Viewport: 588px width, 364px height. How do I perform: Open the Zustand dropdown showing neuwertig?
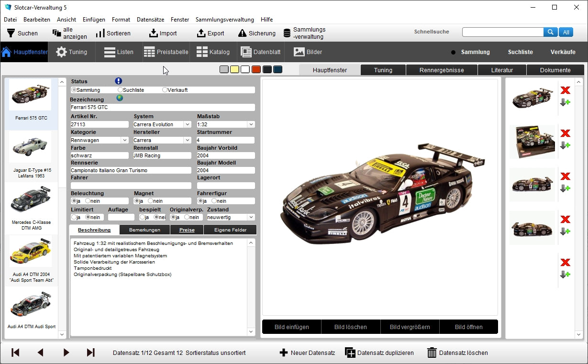tap(252, 217)
